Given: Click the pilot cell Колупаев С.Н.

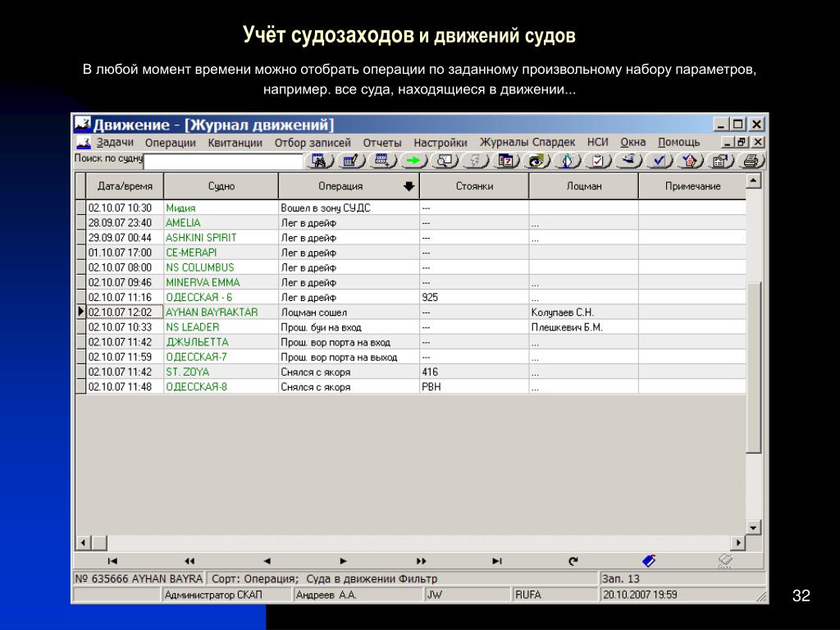Looking at the screenshot, I should [x=583, y=313].
